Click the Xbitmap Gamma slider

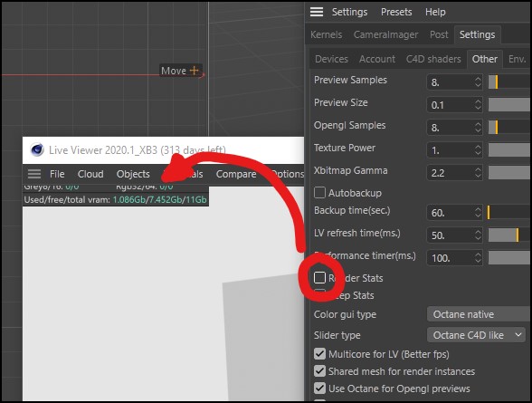pyautogui.click(x=508, y=173)
